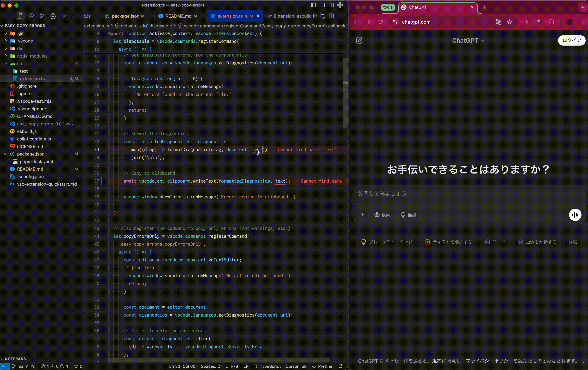Toggle the 検索 search option
588x370 pixels.
point(382,215)
